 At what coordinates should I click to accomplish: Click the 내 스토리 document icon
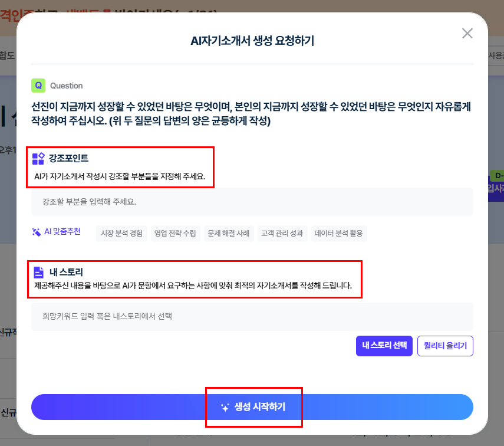(x=38, y=272)
